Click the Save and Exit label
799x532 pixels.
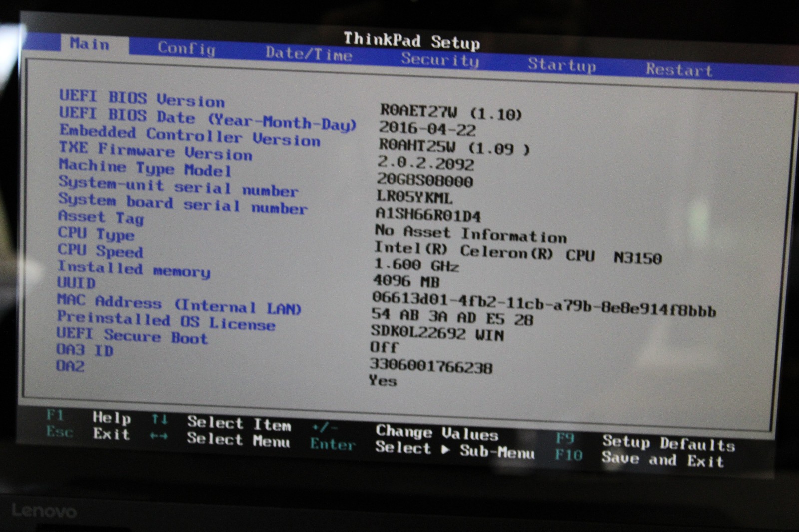663,459
